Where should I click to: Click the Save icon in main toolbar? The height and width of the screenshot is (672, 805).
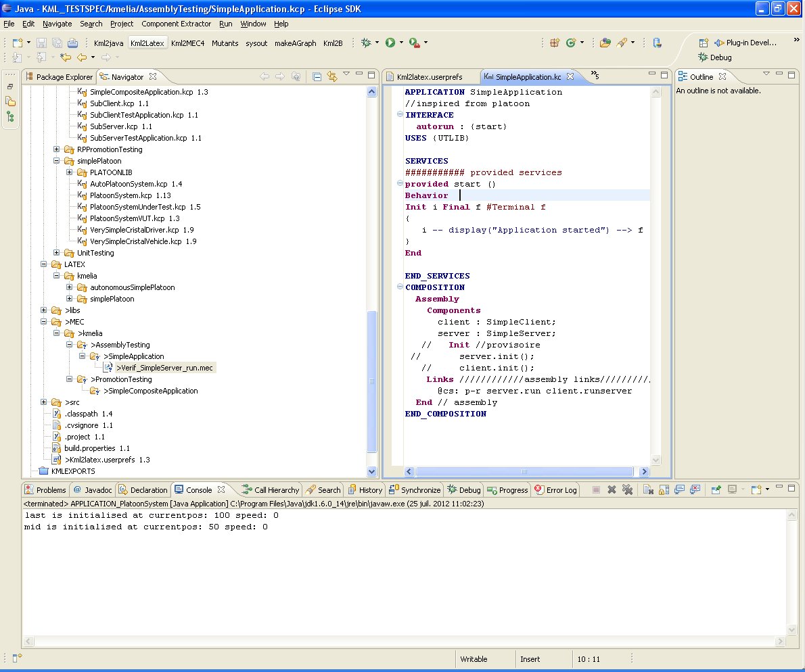41,43
